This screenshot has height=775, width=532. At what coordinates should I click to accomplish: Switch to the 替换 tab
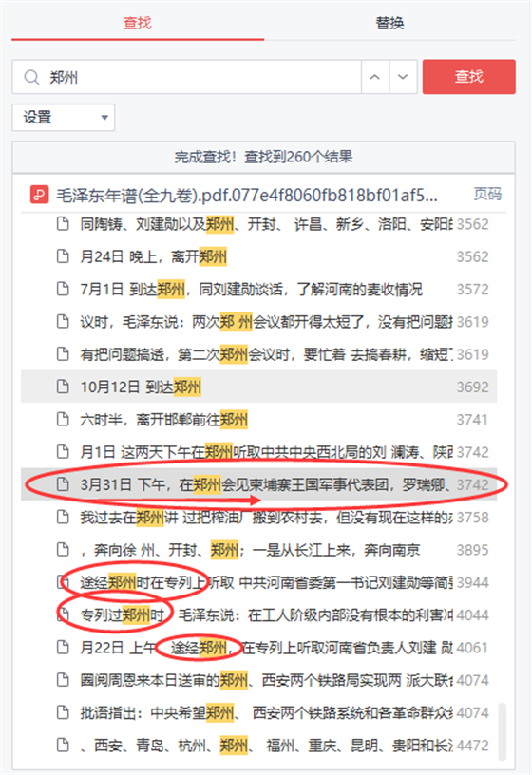click(390, 23)
